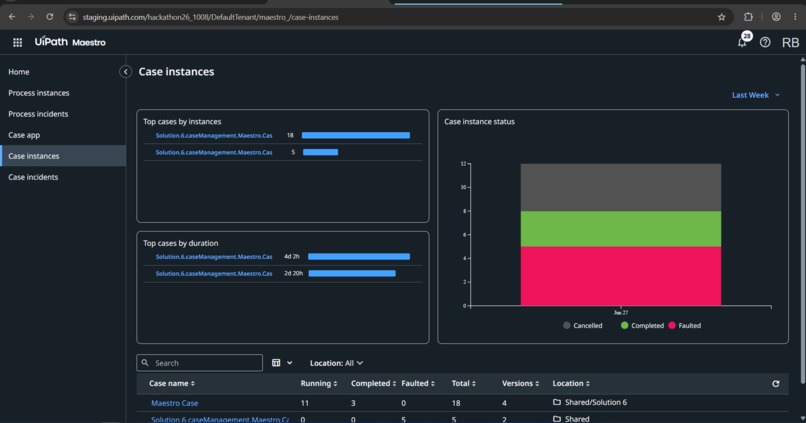Open Process instances in sidebar

tap(63, 93)
